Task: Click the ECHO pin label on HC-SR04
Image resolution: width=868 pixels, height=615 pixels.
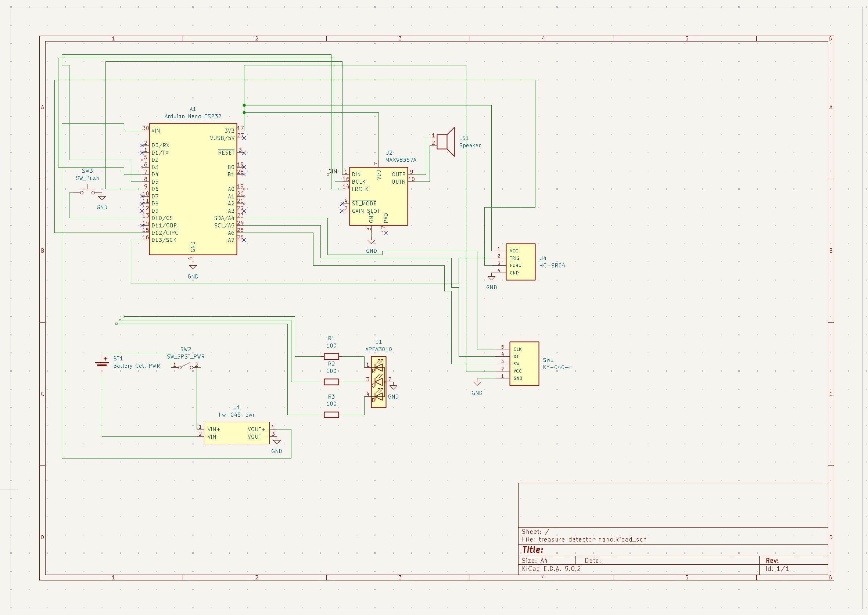Action: (x=516, y=266)
